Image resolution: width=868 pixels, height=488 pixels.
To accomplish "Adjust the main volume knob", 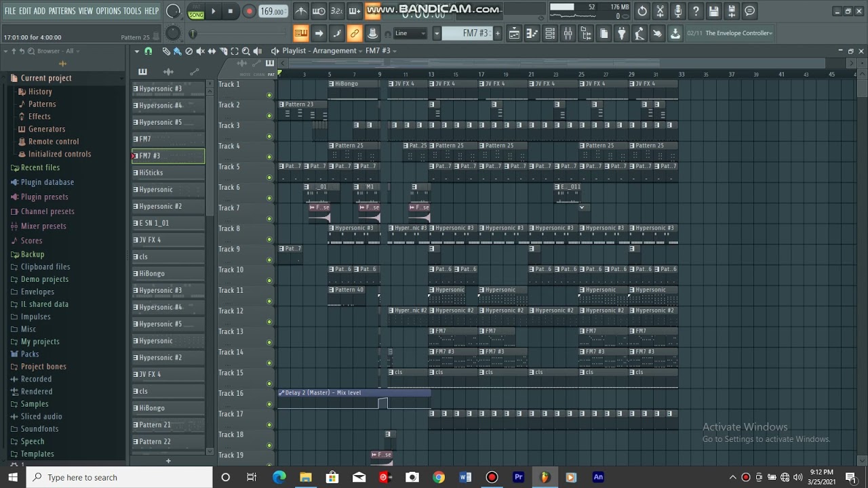I will [x=173, y=11].
